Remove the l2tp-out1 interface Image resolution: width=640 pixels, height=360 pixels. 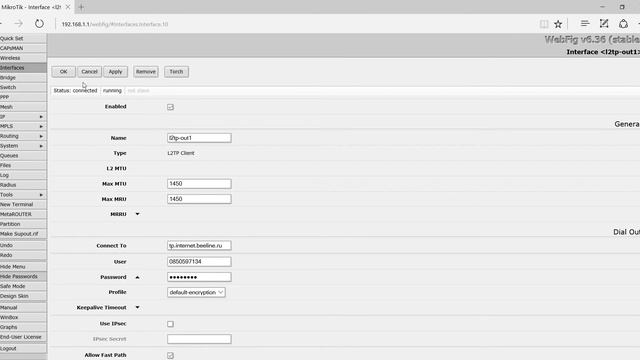point(146,72)
